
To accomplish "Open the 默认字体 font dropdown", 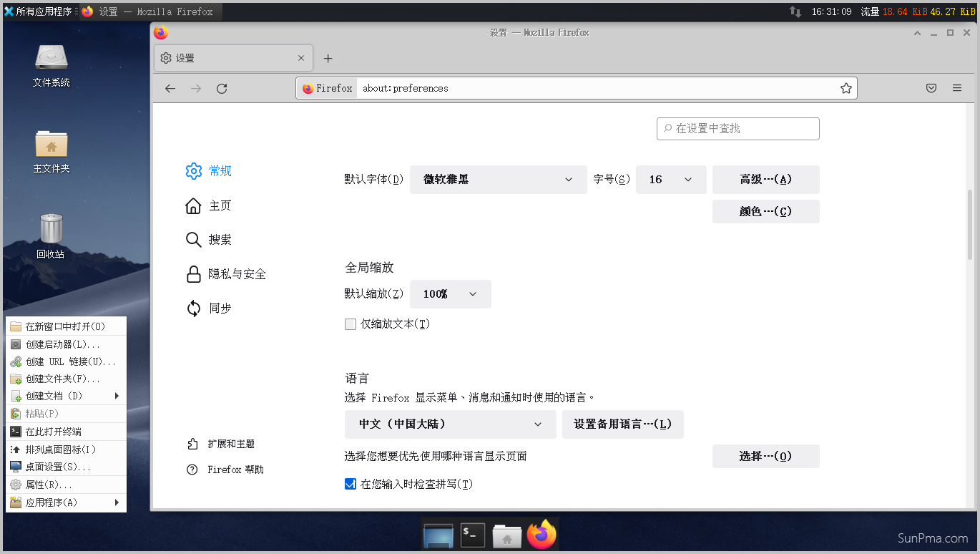I will tap(498, 180).
